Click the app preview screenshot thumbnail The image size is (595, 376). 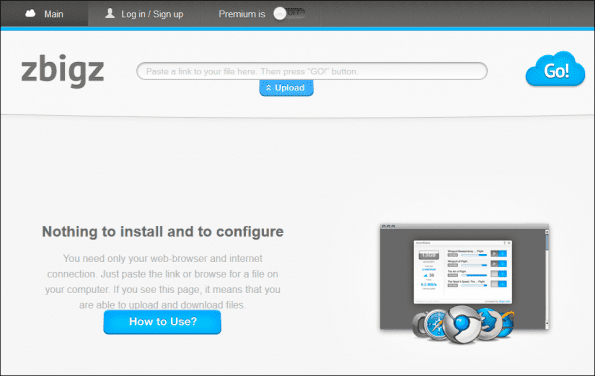point(464,277)
